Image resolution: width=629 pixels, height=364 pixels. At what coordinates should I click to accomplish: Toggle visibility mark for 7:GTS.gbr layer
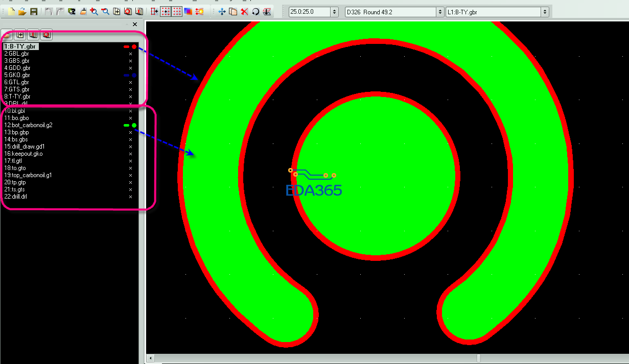tap(130, 89)
